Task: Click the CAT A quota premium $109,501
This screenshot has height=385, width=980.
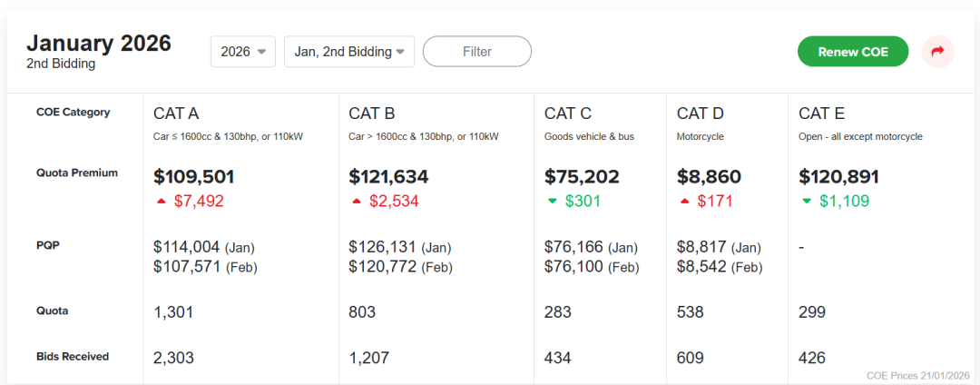Action: (x=193, y=177)
